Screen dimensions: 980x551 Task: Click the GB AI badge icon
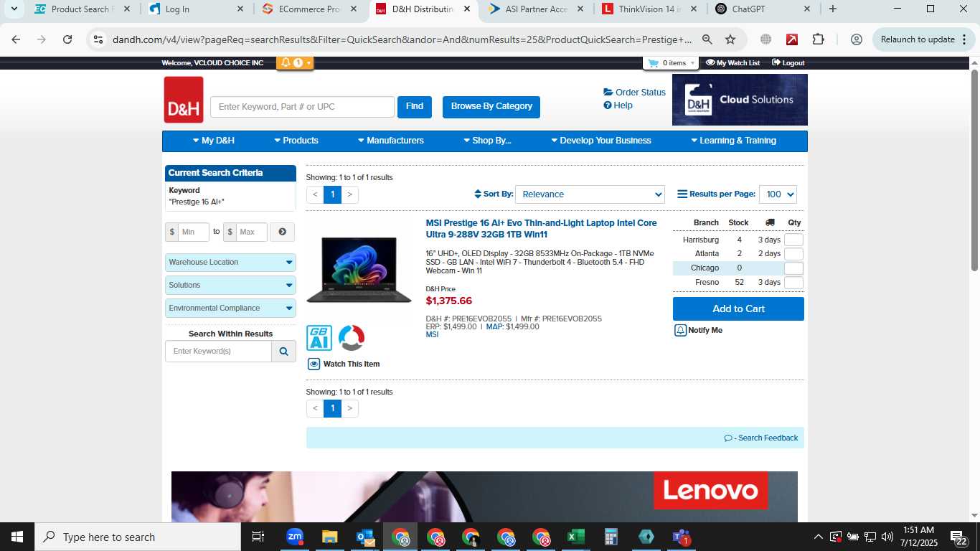coord(319,338)
